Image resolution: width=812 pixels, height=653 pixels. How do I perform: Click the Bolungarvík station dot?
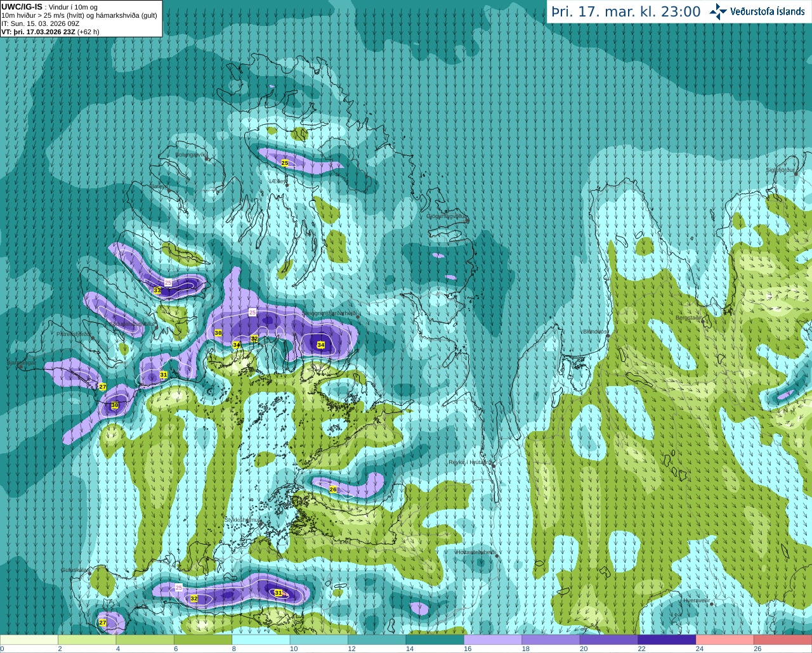pyautogui.click(x=207, y=158)
